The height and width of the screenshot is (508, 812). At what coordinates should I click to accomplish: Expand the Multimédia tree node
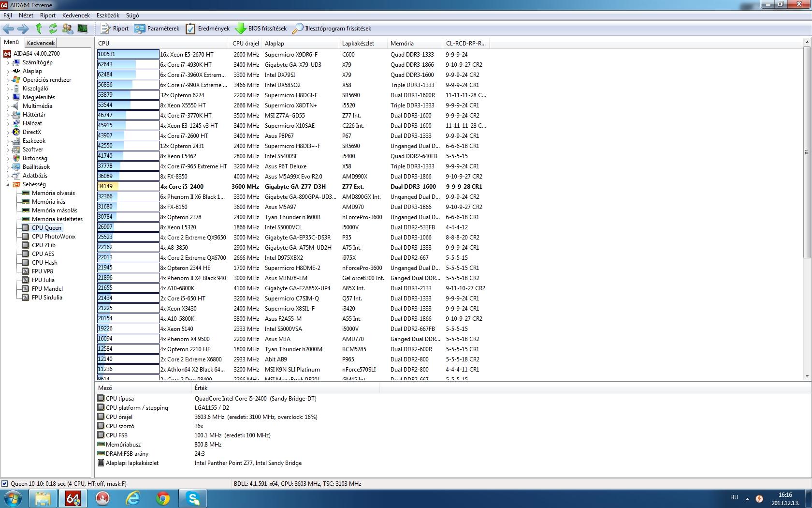pos(8,106)
